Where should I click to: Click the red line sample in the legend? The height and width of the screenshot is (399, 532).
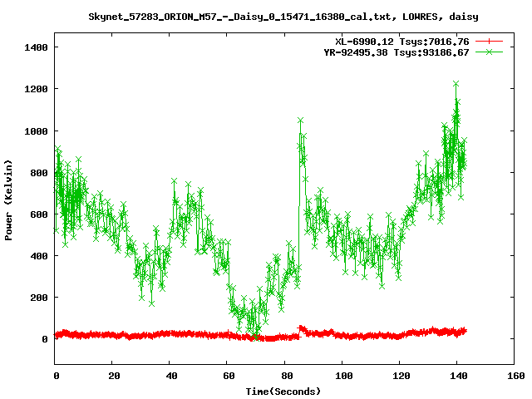point(489,42)
